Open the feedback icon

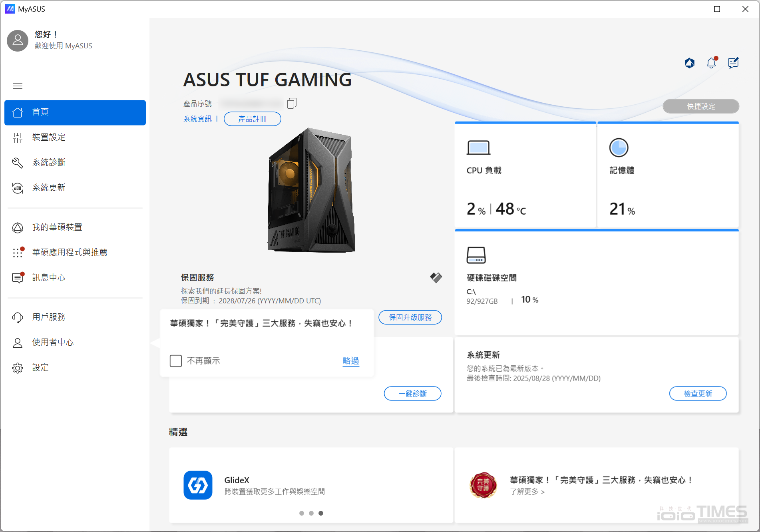click(x=733, y=63)
